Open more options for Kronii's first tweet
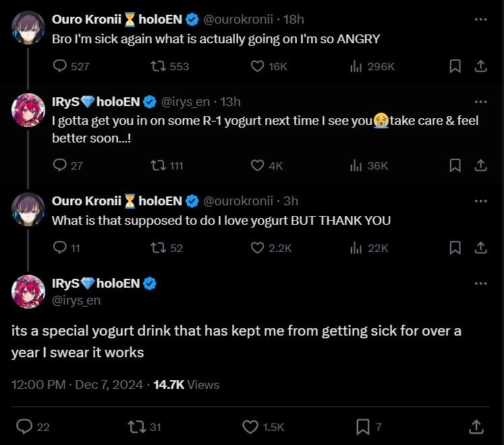Viewport: 504px width, 445px height. [480, 20]
